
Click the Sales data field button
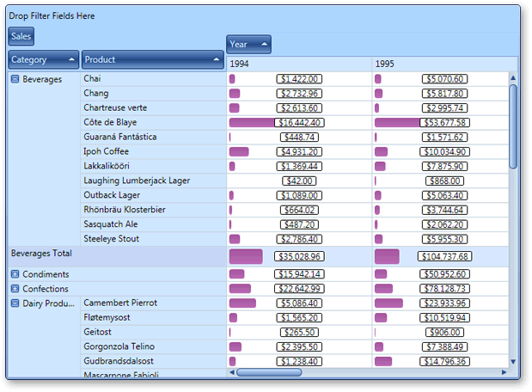(x=21, y=36)
